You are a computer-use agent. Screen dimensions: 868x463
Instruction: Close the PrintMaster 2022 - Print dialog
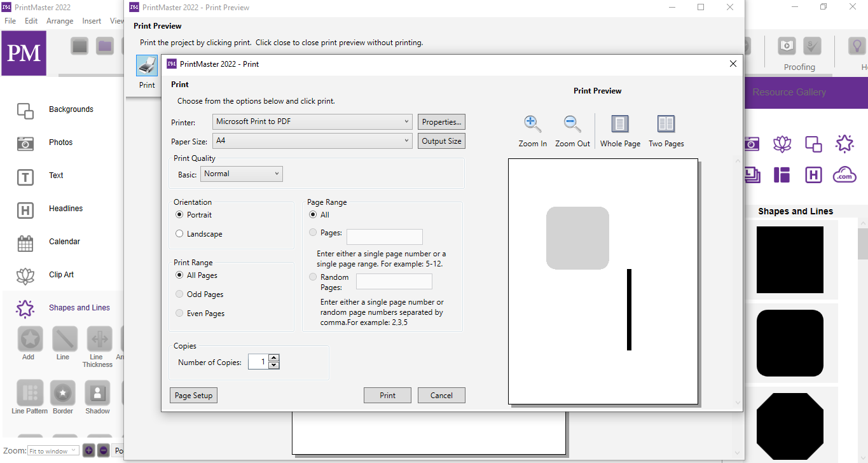tap(733, 64)
